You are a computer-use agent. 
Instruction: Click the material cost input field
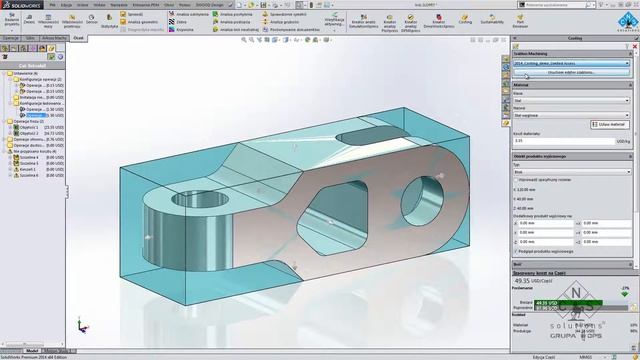coord(564,141)
